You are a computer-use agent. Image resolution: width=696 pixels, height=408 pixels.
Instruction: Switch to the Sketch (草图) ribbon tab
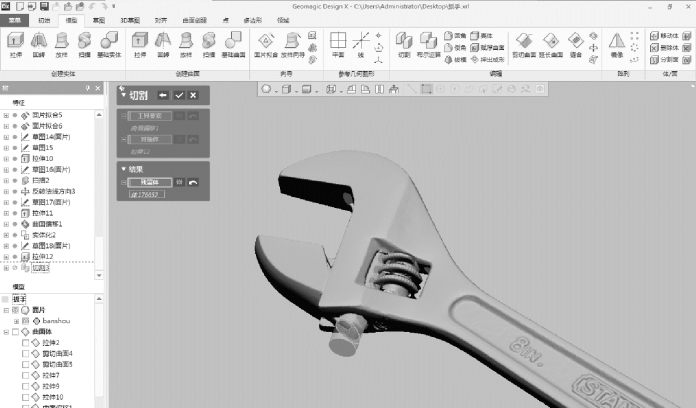coord(99,20)
